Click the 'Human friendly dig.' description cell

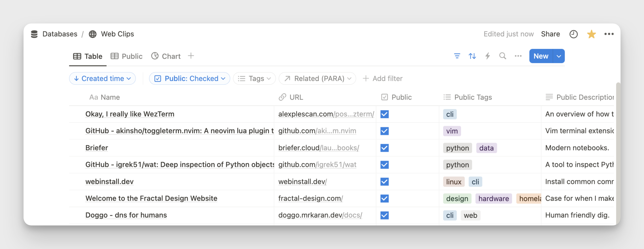click(577, 215)
